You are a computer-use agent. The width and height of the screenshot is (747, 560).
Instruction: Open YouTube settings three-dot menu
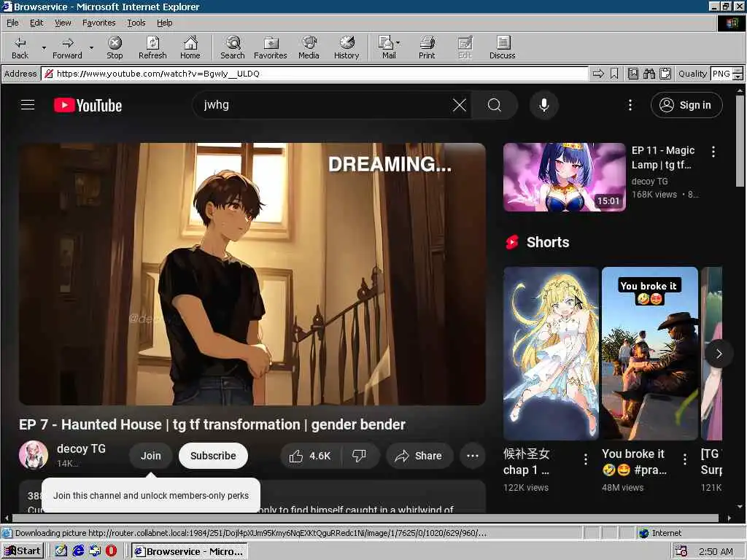coord(630,105)
